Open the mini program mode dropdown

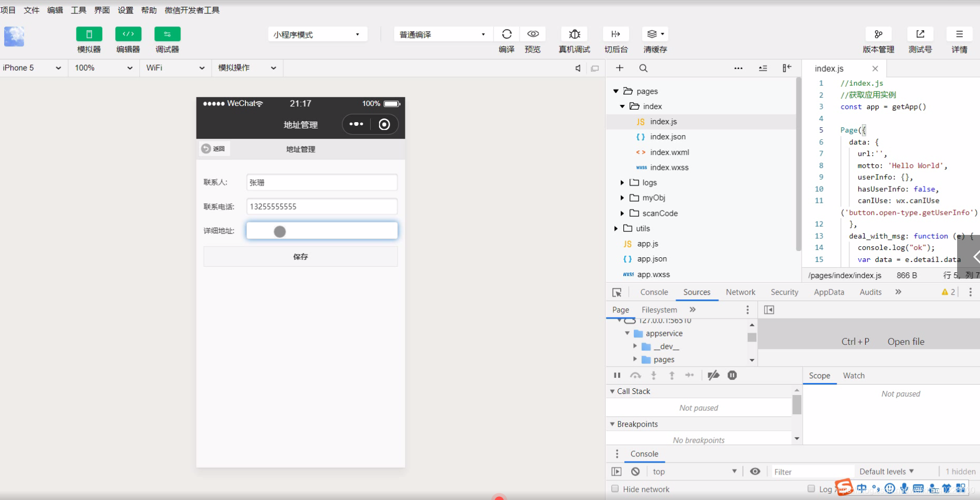pos(318,34)
